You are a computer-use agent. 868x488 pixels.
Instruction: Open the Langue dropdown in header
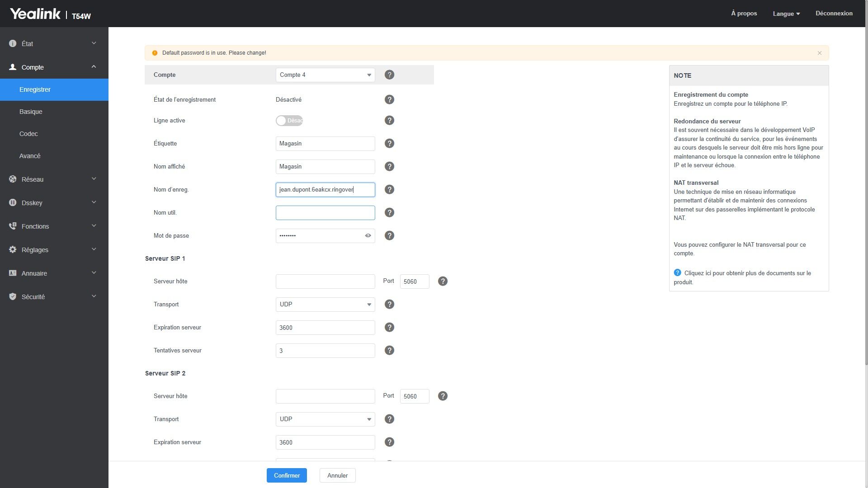(x=786, y=14)
